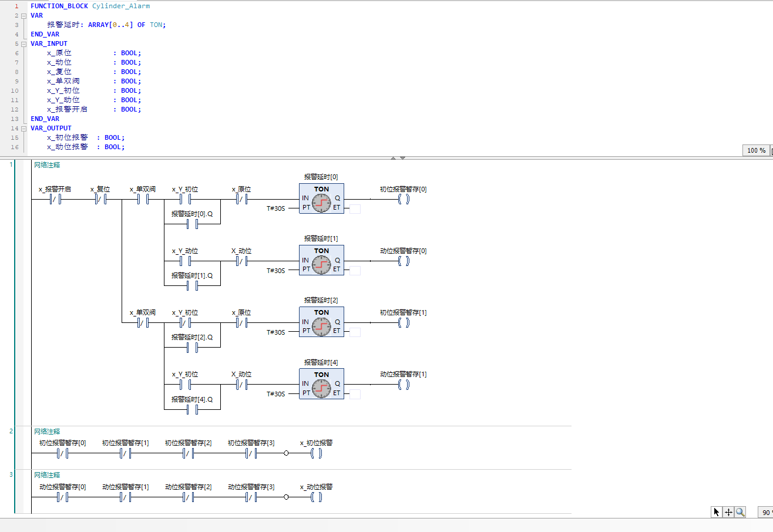Screen dimensions: 773x532
Task: Select the arrow pointer tool
Action: 717,512
